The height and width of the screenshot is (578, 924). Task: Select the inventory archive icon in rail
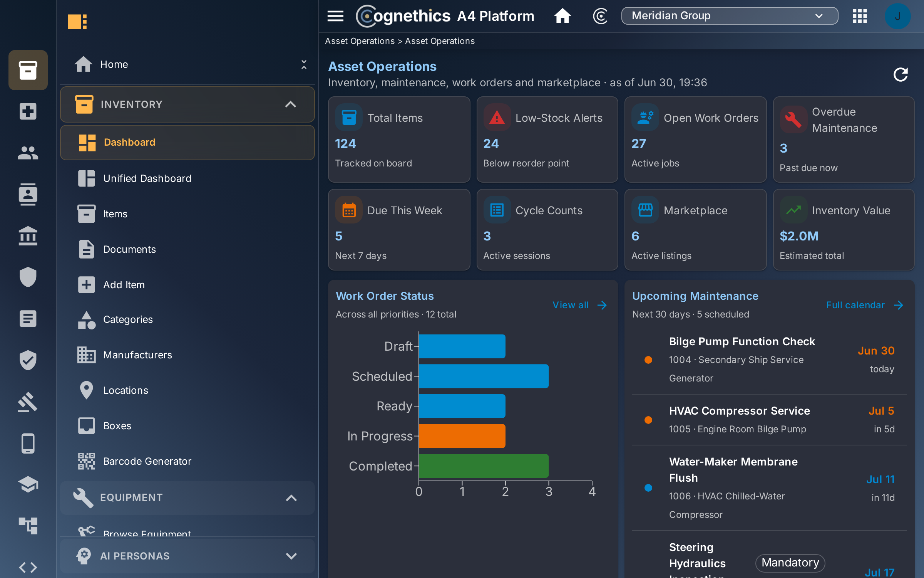point(28,70)
